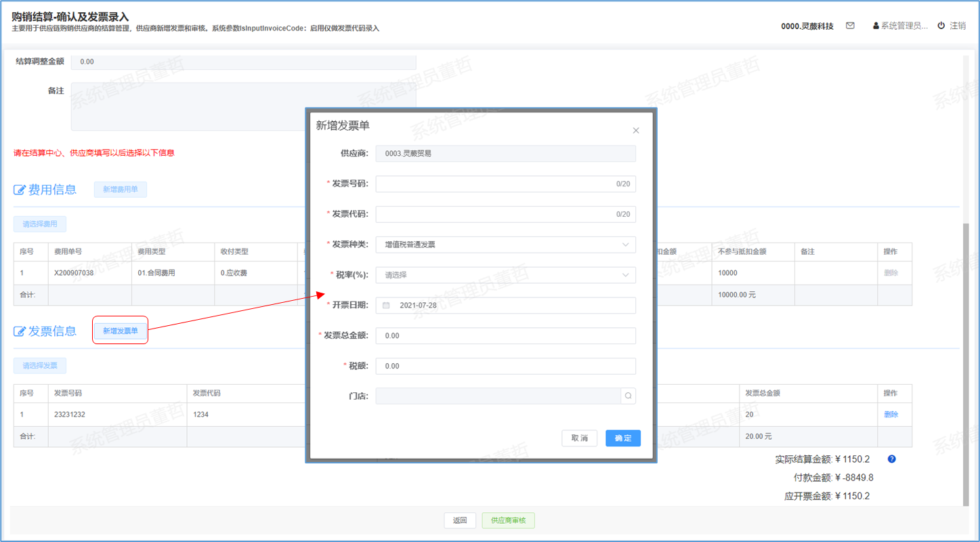
Task: Click the 请选择费用 button
Action: [40, 224]
